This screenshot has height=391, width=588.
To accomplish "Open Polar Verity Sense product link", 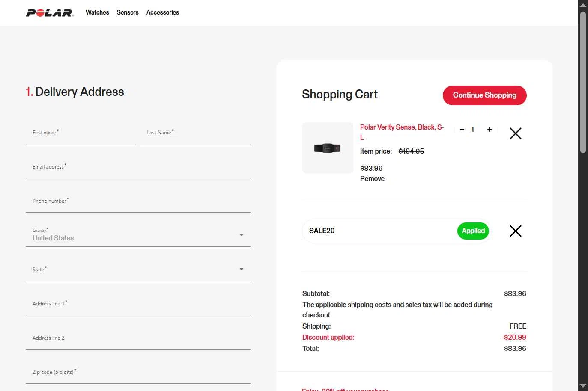I will click(x=402, y=132).
